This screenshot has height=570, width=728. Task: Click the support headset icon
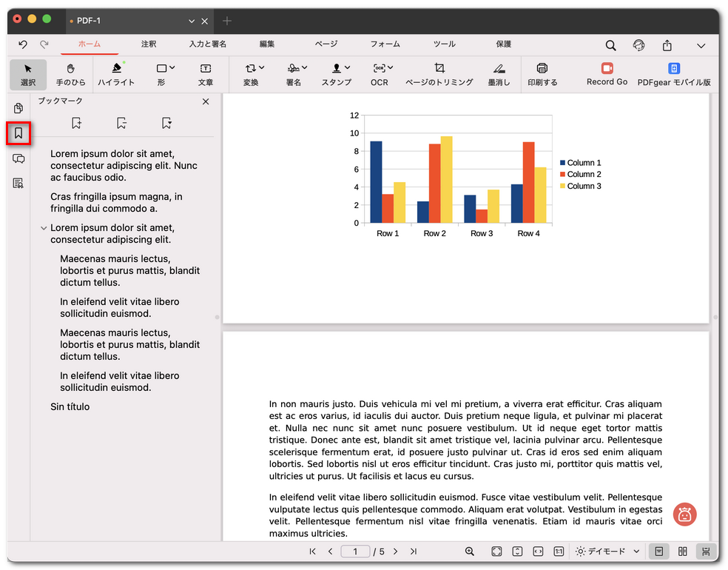pos(639,45)
